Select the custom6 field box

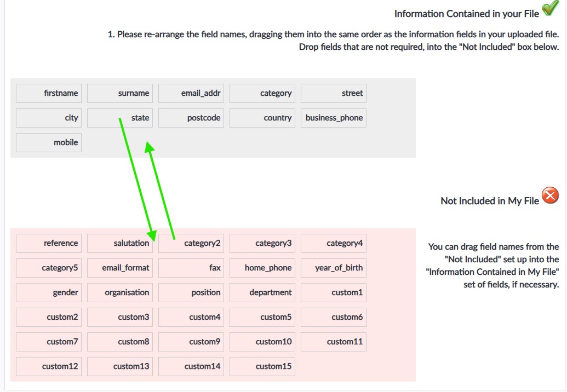pyautogui.click(x=334, y=317)
